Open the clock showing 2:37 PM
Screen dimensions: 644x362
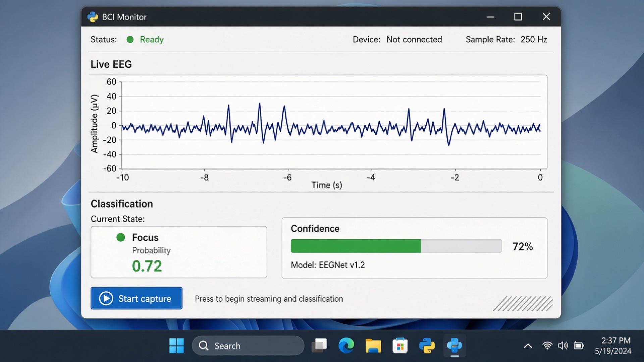click(x=613, y=346)
